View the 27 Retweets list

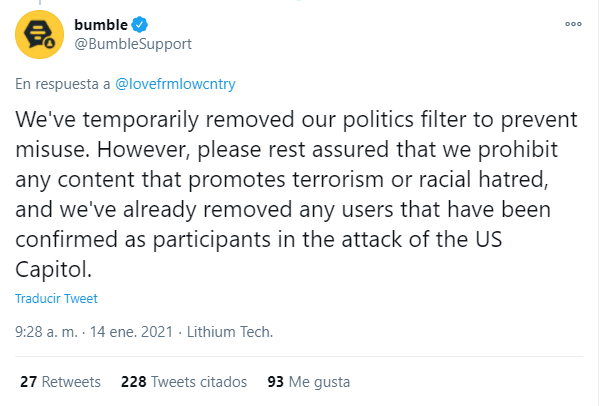[60, 382]
